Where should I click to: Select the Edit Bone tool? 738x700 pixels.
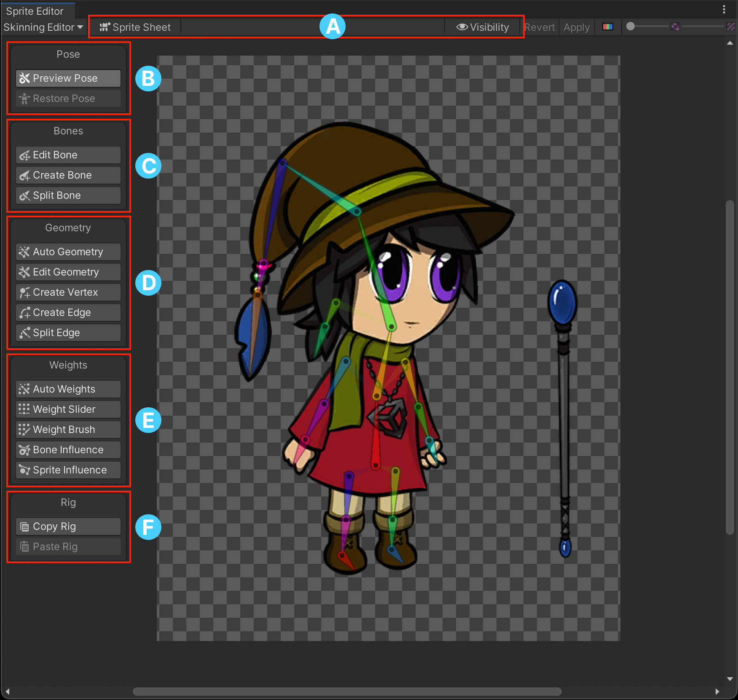coord(68,155)
